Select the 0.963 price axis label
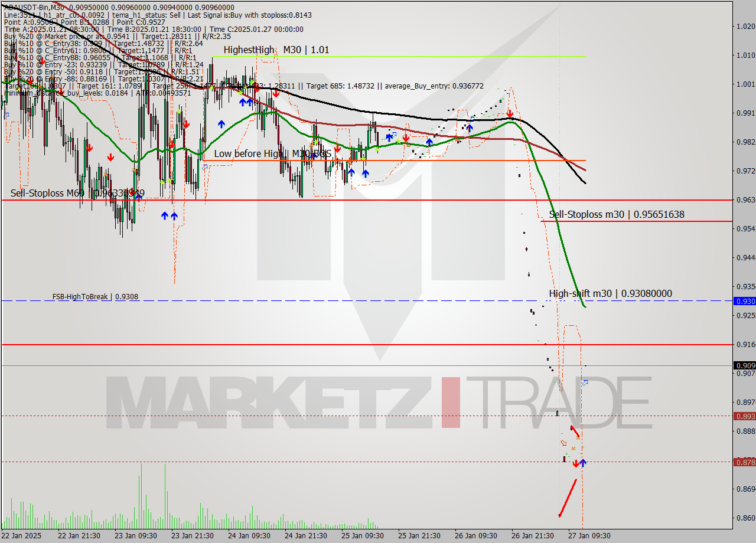 point(746,200)
